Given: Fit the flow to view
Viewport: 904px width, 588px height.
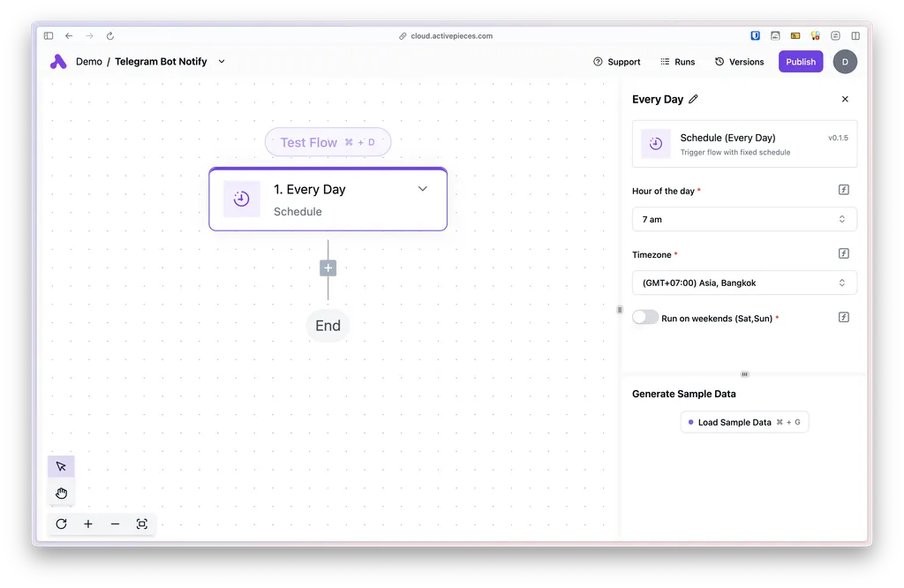Looking at the screenshot, I should pos(142,524).
